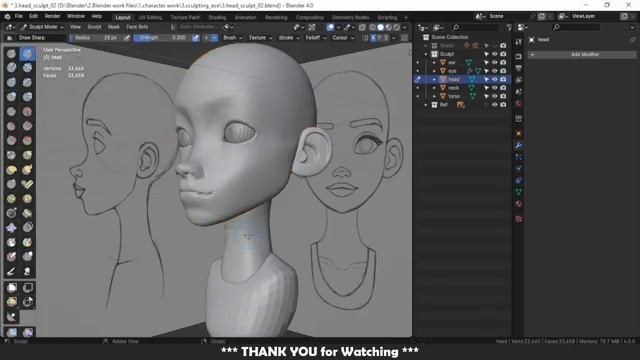
Task: Open the Texture properties tab
Action: tap(518, 219)
